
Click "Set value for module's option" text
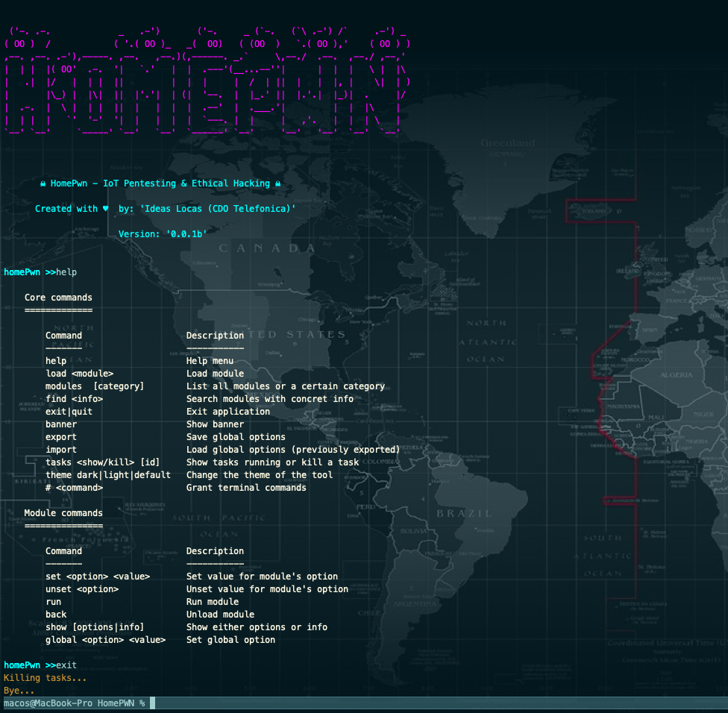click(262, 576)
